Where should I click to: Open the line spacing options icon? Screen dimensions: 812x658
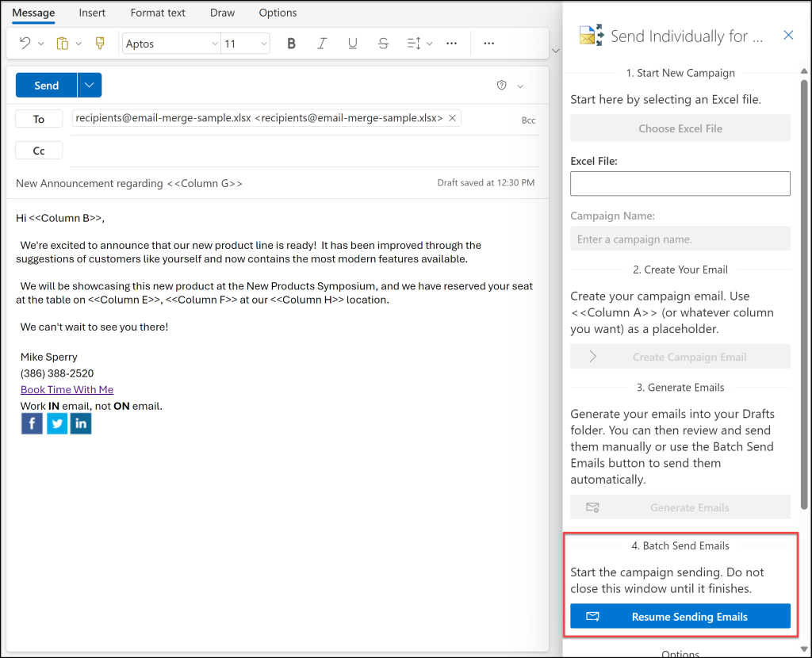pyautogui.click(x=414, y=44)
